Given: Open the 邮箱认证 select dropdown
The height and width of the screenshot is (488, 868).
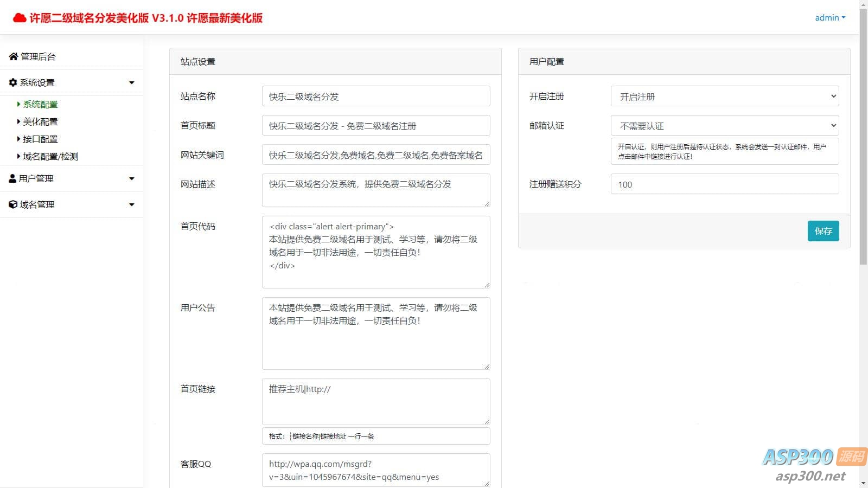Looking at the screenshot, I should click(x=724, y=126).
